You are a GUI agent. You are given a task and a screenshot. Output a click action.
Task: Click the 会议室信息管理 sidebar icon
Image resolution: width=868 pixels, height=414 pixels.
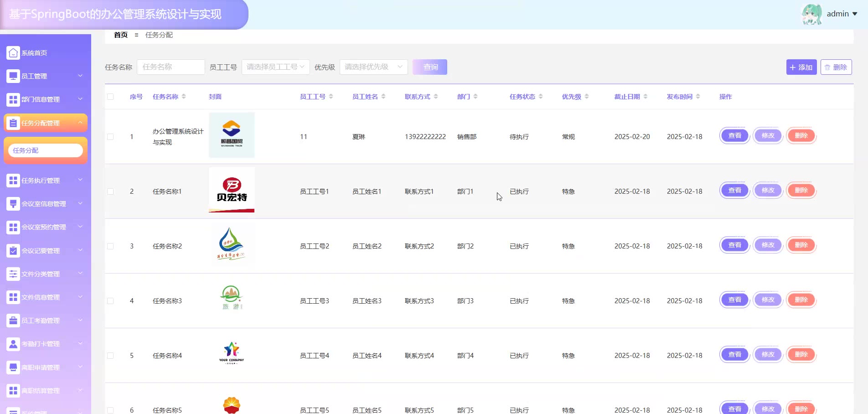pos(13,204)
